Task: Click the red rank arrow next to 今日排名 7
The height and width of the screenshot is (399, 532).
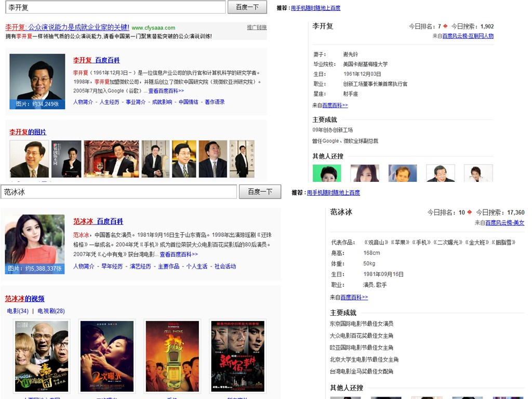Action: (x=445, y=26)
